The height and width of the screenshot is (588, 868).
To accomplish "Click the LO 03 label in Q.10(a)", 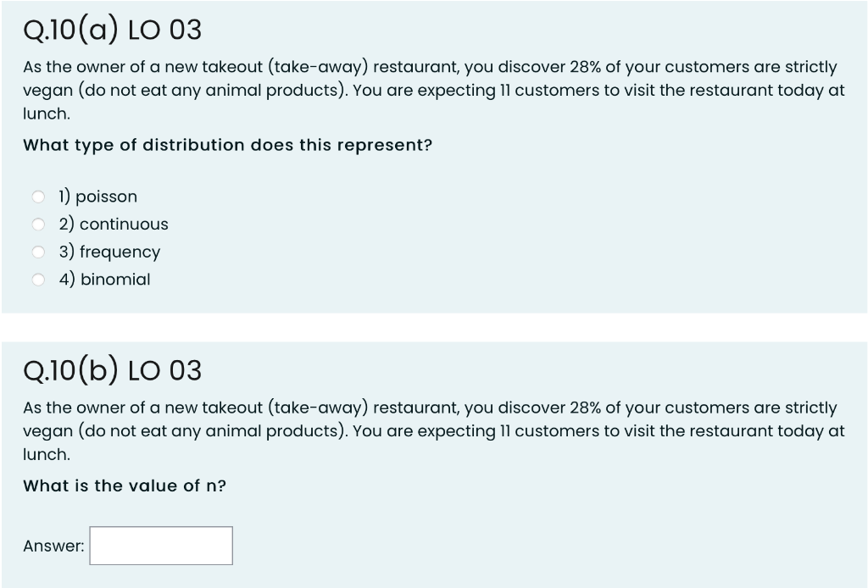I will coord(166,29).
